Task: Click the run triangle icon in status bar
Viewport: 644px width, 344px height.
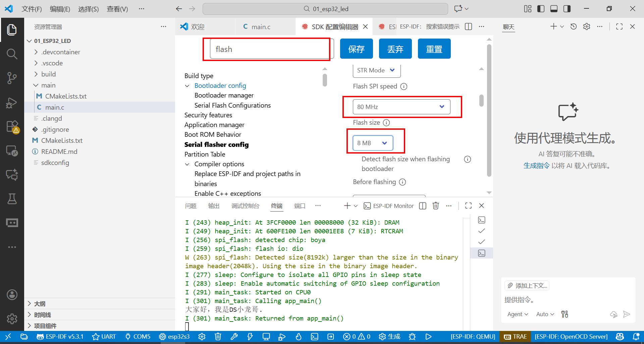Action: pos(428,337)
